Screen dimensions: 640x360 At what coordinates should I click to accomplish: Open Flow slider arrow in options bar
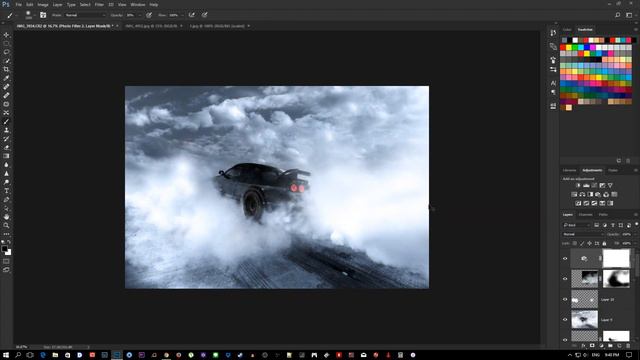tap(182, 15)
